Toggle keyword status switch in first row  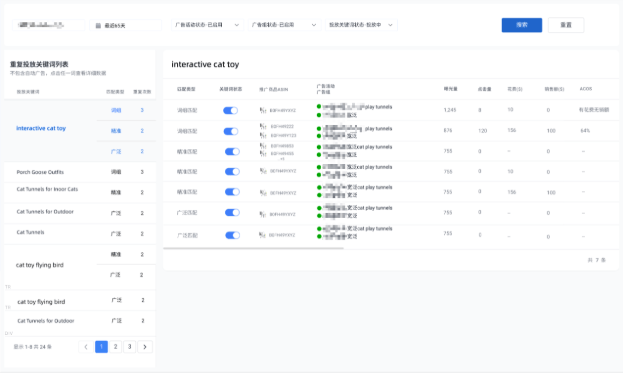pos(230,110)
